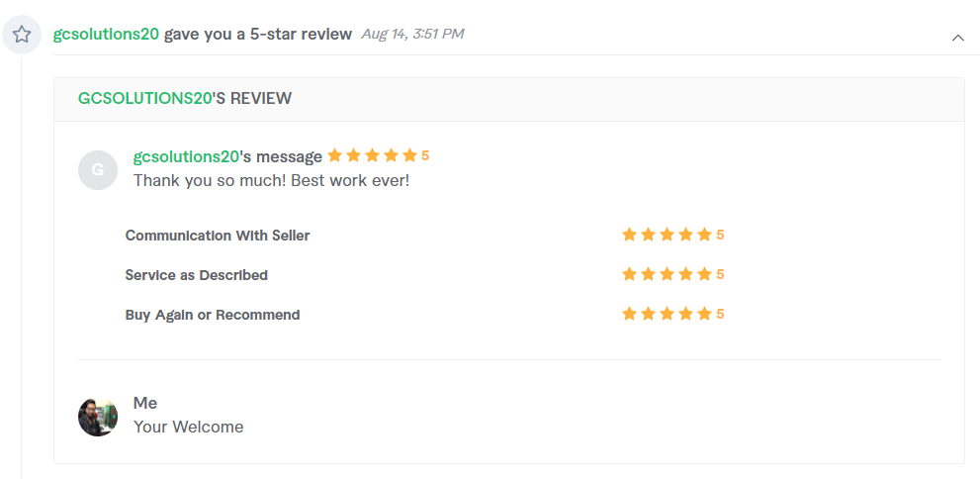Click the Communication With Seller label
Image resolution: width=980 pixels, height=479 pixels.
[x=218, y=236]
